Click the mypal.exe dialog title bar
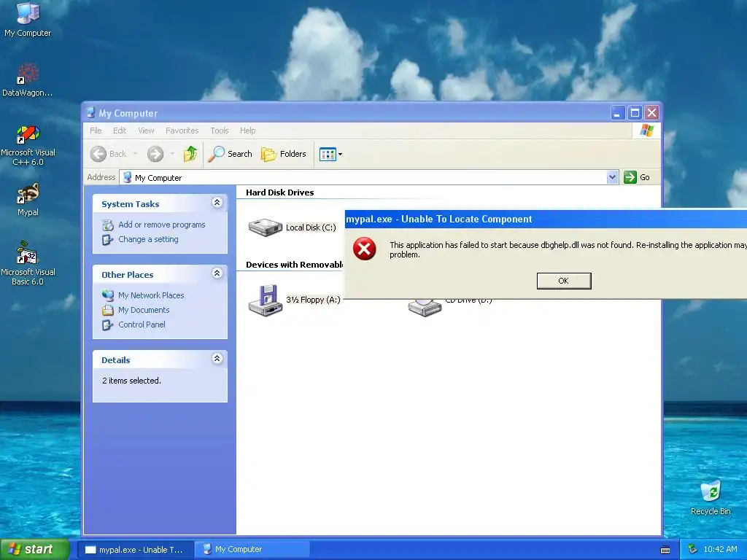 pyautogui.click(x=546, y=219)
